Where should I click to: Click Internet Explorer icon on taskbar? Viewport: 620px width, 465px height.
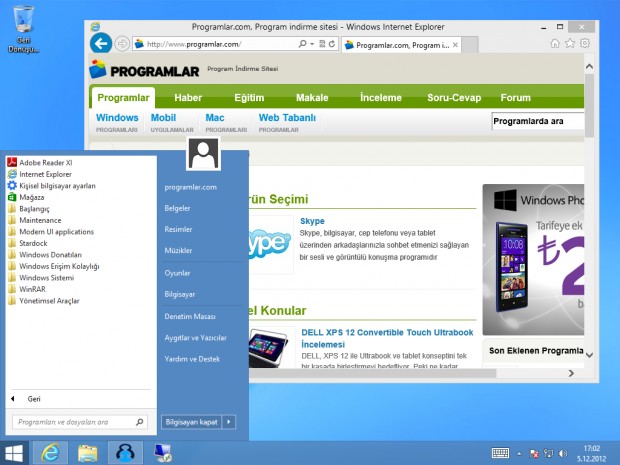[x=50, y=453]
